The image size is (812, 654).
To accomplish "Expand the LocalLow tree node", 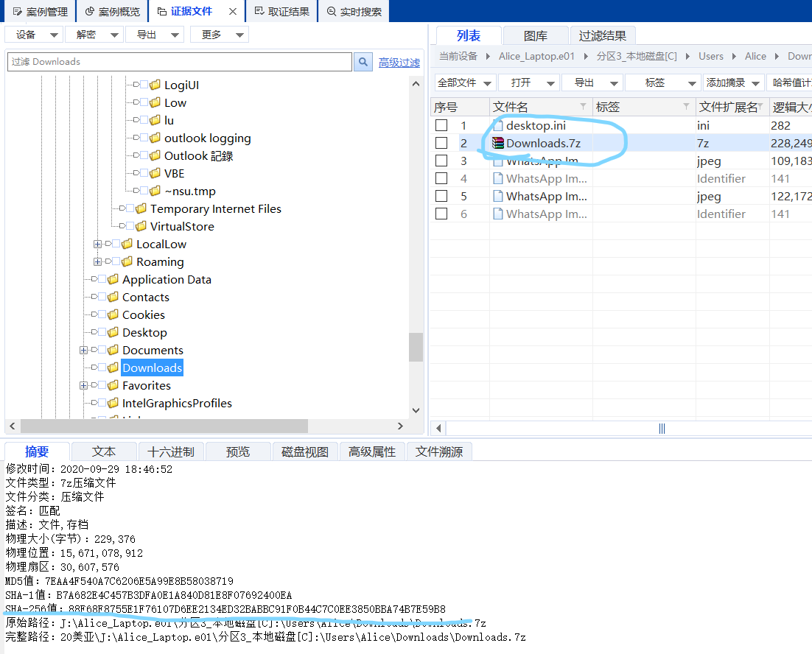I will 97,244.
